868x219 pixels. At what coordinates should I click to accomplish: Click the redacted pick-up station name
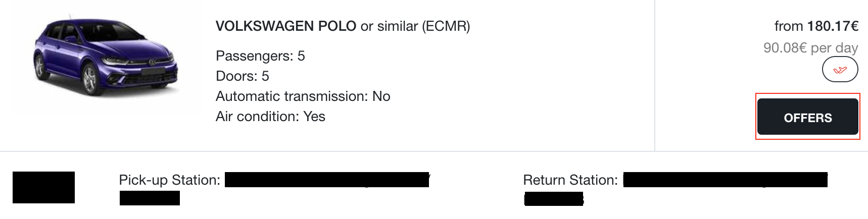[327, 180]
